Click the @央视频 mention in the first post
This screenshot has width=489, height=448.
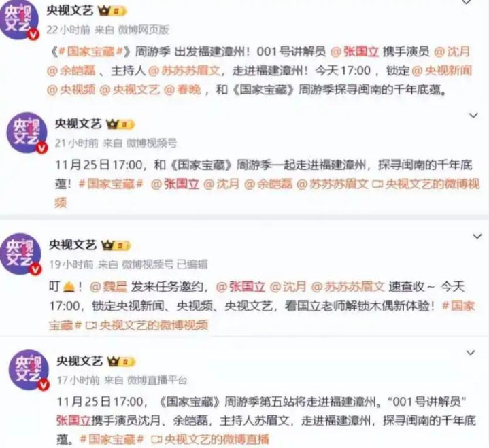click(71, 90)
